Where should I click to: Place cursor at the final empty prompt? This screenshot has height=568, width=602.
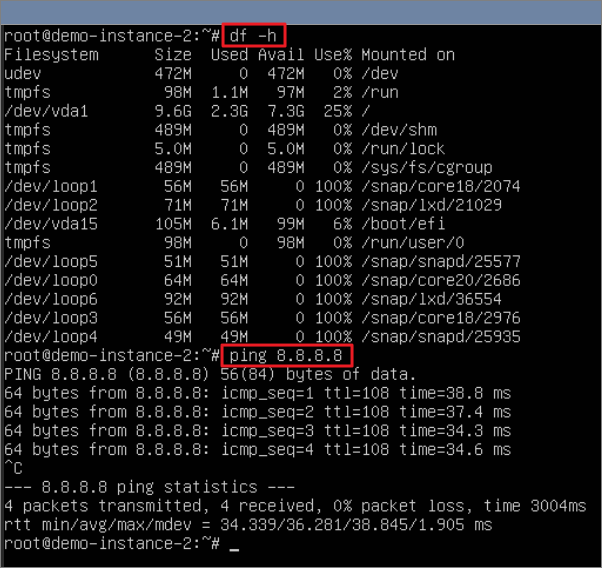[x=234, y=543]
